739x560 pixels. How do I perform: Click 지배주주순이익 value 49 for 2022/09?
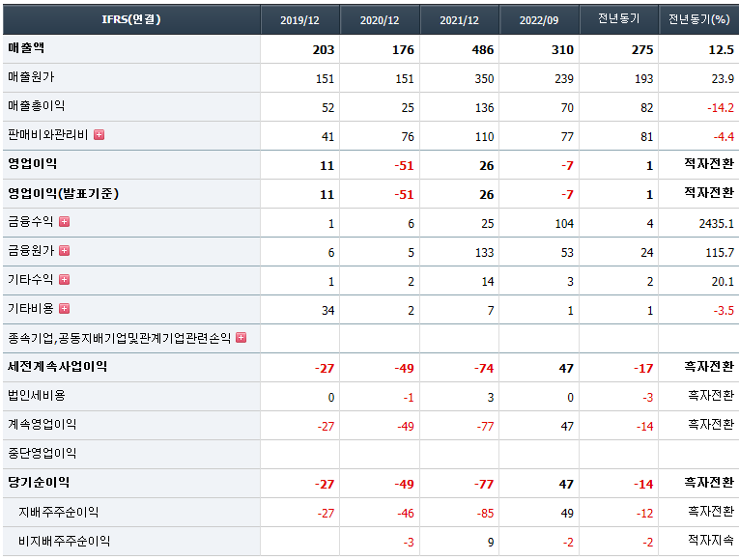click(567, 514)
